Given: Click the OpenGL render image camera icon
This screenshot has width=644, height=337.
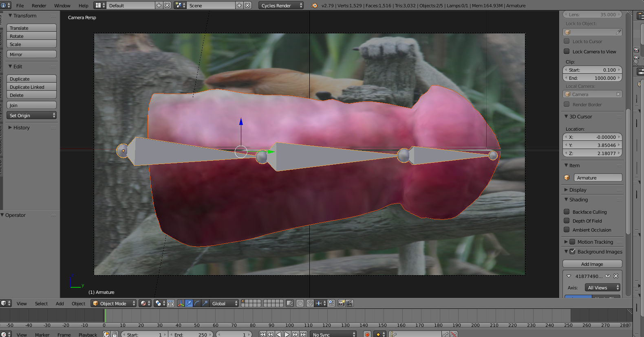Looking at the screenshot, I should pyautogui.click(x=341, y=303).
